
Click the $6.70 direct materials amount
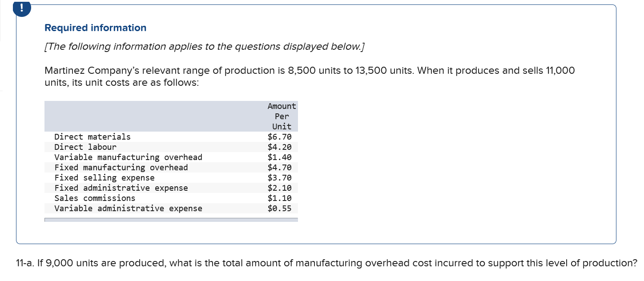280,137
